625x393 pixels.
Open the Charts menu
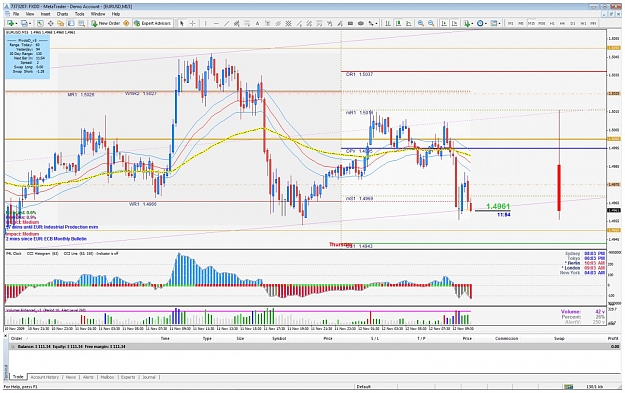point(63,14)
